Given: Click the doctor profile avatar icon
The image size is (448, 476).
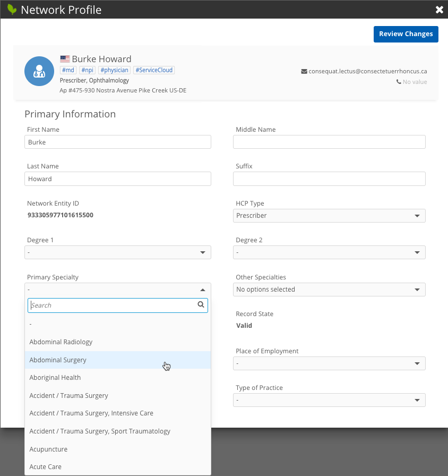Looking at the screenshot, I should pyautogui.click(x=38, y=71).
